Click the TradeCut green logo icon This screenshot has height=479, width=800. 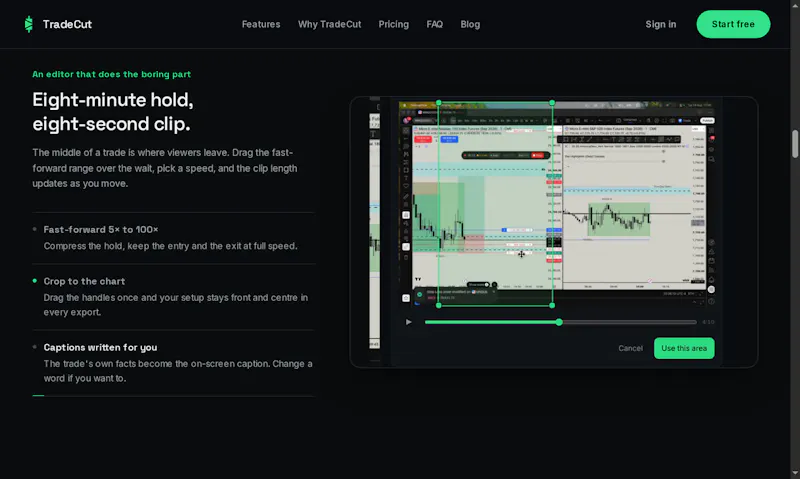click(29, 24)
